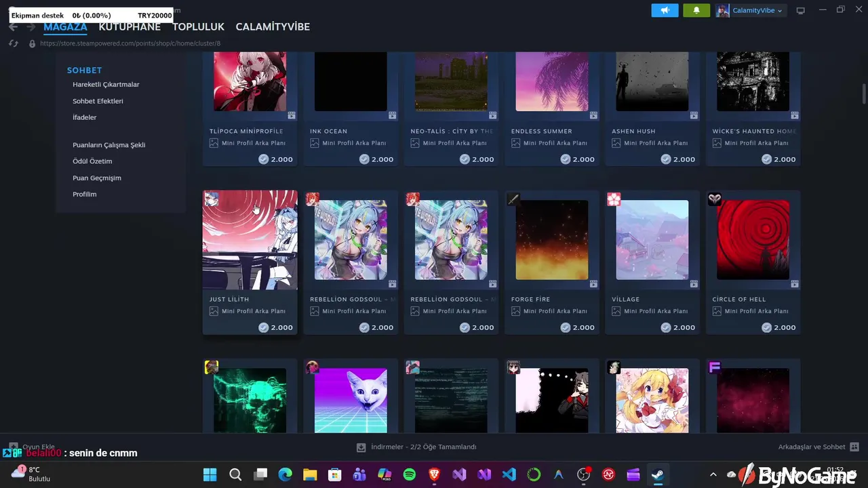868x488 pixels.
Task: Click İndirmeler 2/2 Öğe Tamamlandı status
Action: click(x=424, y=447)
